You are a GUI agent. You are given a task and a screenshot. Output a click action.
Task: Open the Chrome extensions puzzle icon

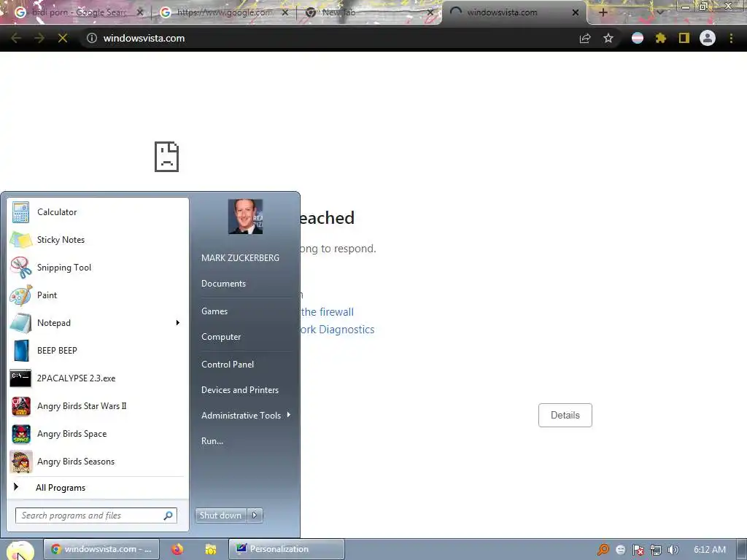(x=660, y=38)
